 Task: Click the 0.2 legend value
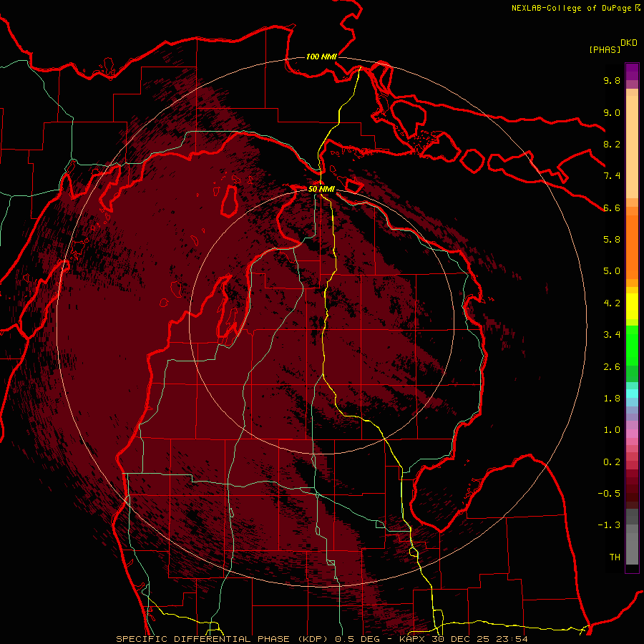coord(612,462)
